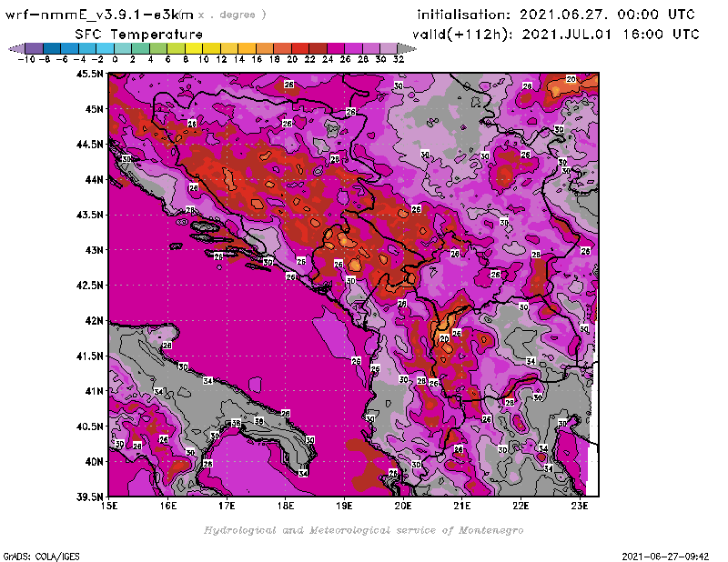Click the 43N latitude axis label
The image size is (728, 562).
point(94,250)
